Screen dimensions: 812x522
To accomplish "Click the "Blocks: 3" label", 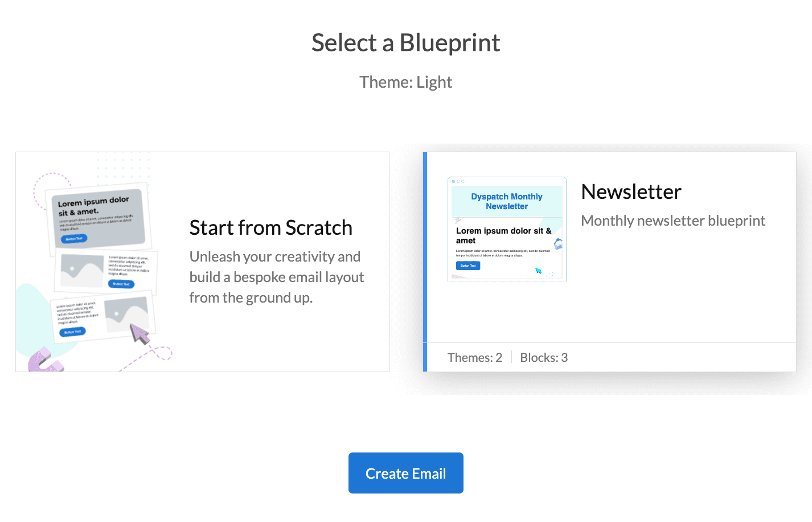I will pyautogui.click(x=544, y=358).
